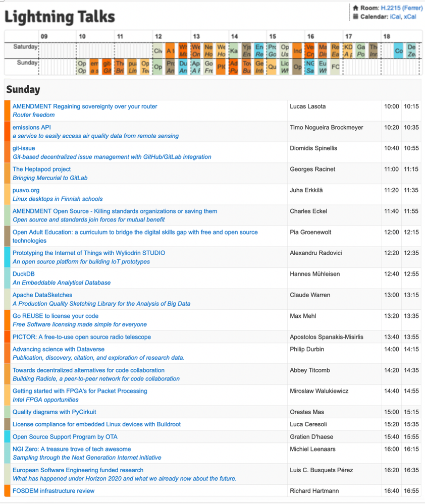The height and width of the screenshot is (504, 425).
Task: Select the 'NG Sa' block in Sunday timeline
Action: coord(310,67)
